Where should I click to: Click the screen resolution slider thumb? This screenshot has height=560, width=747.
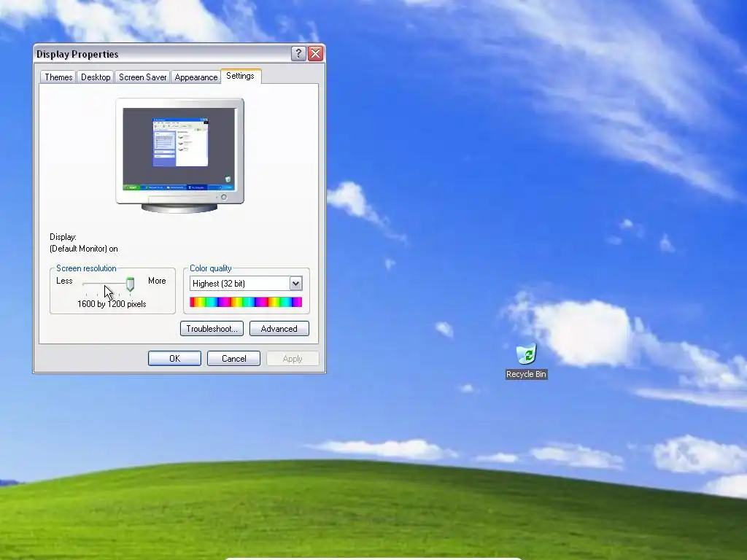coord(130,284)
